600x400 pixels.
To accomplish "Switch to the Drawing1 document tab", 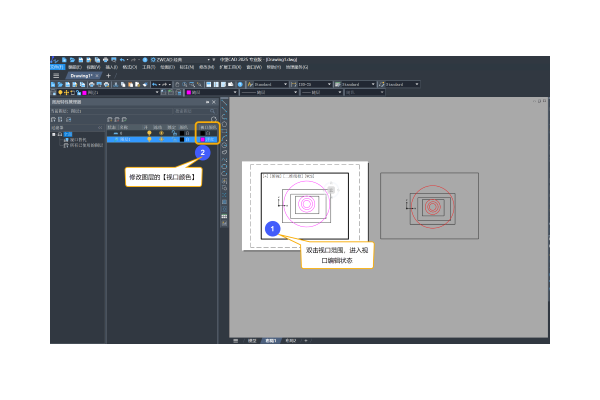I will 81,75.
